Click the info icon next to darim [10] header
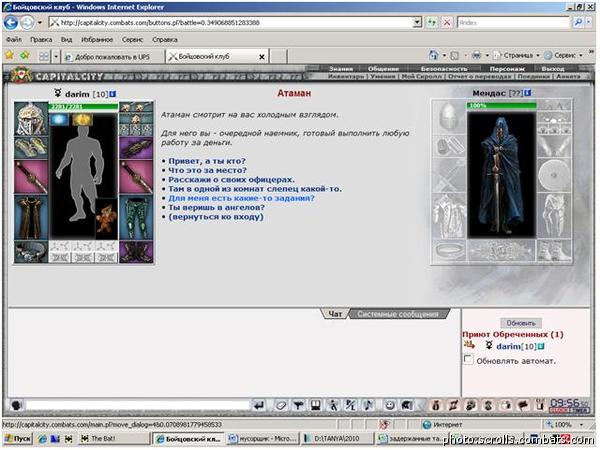The image size is (600, 450). click(x=112, y=94)
